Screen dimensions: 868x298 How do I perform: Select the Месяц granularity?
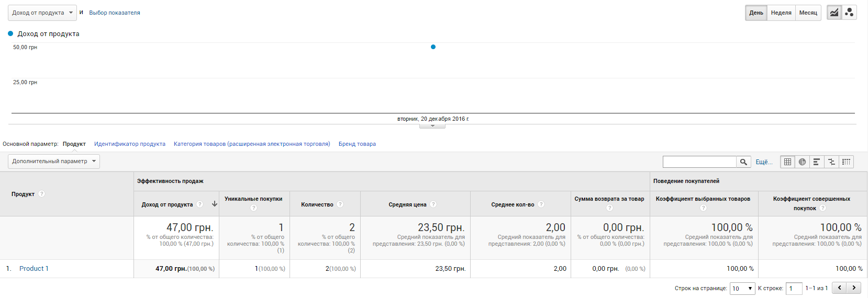click(x=808, y=13)
